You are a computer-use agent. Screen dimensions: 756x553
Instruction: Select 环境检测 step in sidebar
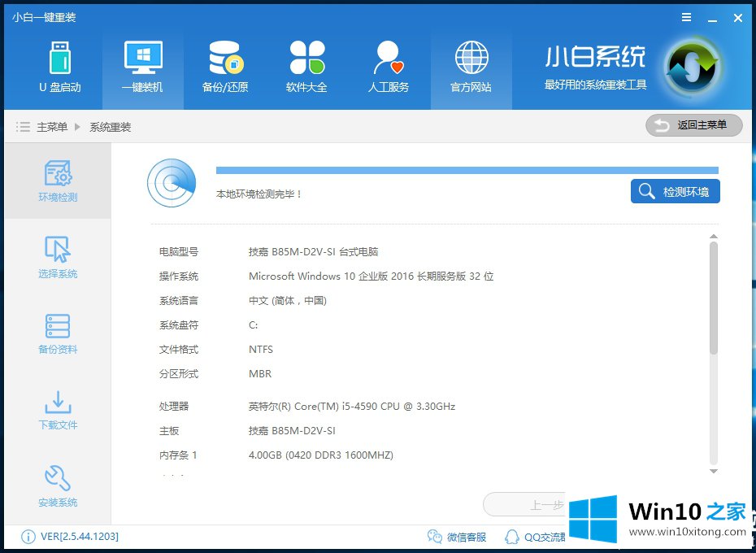[58, 181]
